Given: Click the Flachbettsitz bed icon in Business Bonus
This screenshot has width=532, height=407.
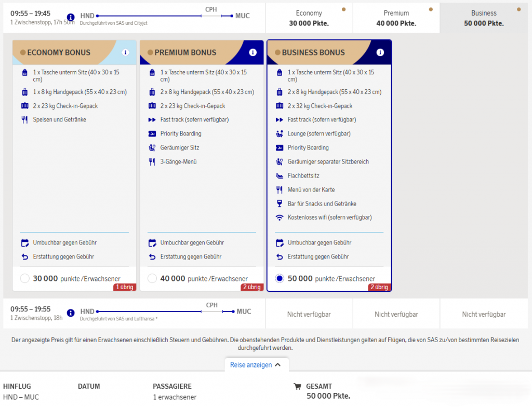Looking at the screenshot, I should pos(279,175).
